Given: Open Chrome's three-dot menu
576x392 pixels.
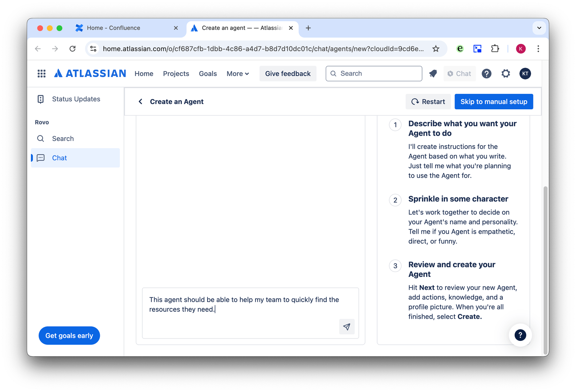Looking at the screenshot, I should (x=538, y=49).
